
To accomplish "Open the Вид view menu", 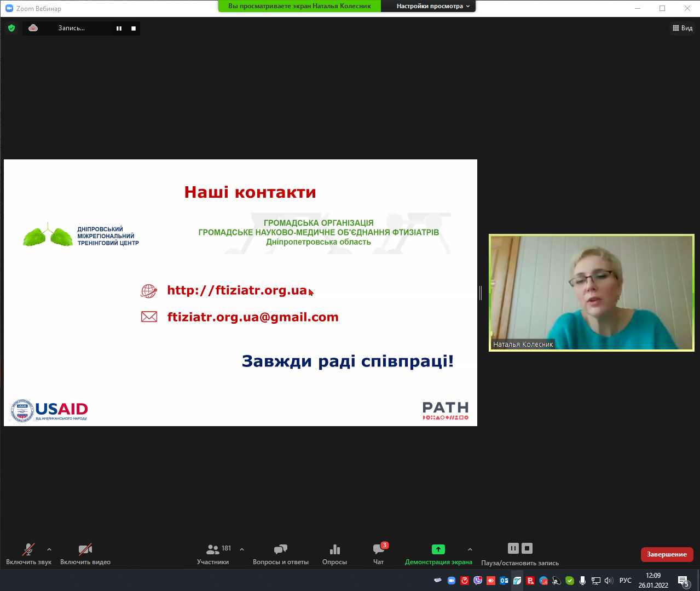I will [x=682, y=28].
